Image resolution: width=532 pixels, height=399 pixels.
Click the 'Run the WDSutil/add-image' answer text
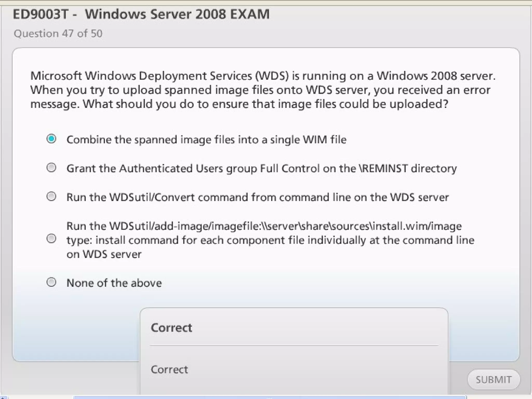pyautogui.click(x=270, y=240)
